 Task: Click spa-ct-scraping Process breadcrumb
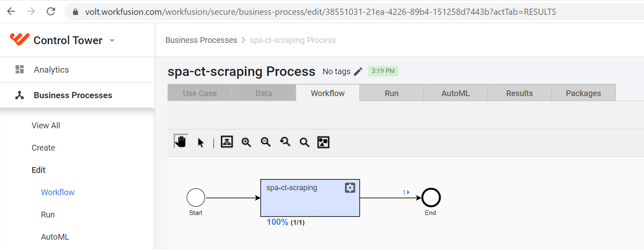[293, 40]
